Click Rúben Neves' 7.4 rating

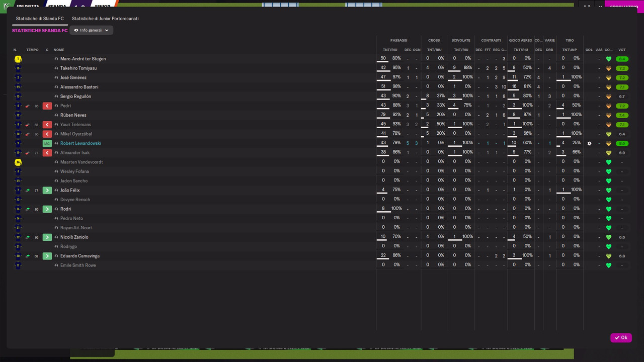622,115
